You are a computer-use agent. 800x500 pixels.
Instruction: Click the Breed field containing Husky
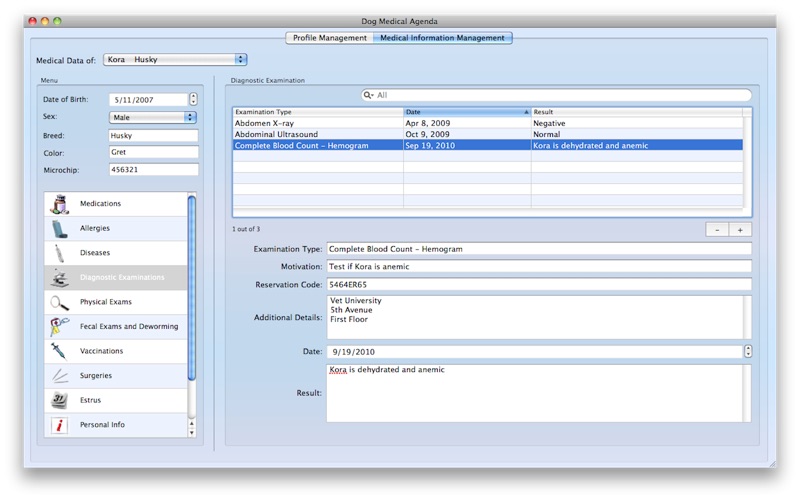pyautogui.click(x=154, y=136)
